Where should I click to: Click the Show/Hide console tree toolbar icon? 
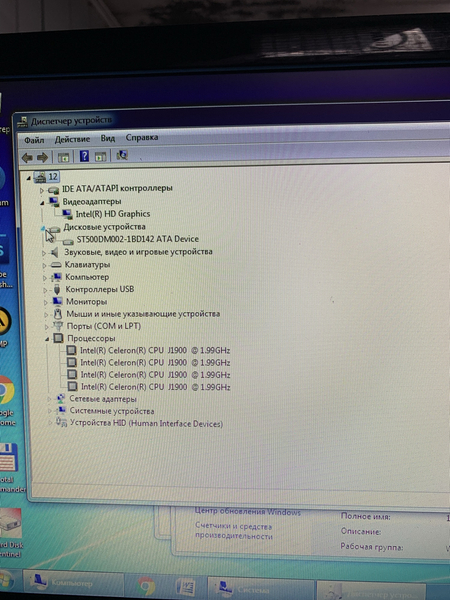[x=63, y=157]
